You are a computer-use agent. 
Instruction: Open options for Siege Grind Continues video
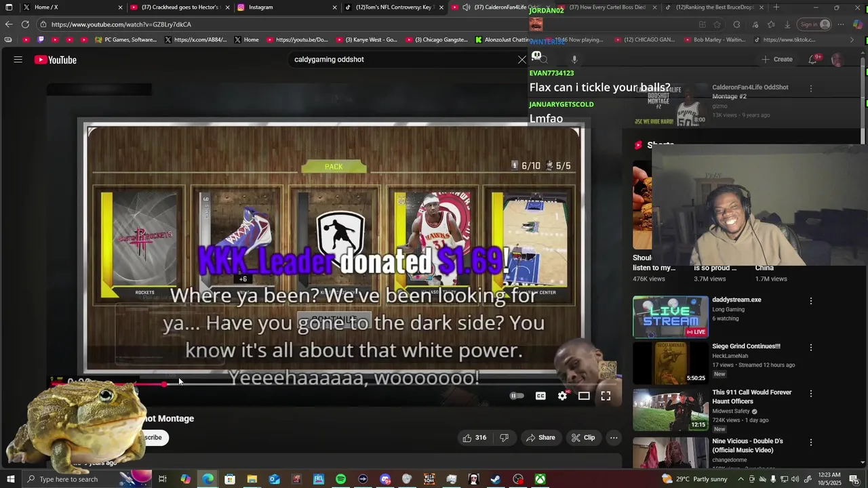[810, 347]
